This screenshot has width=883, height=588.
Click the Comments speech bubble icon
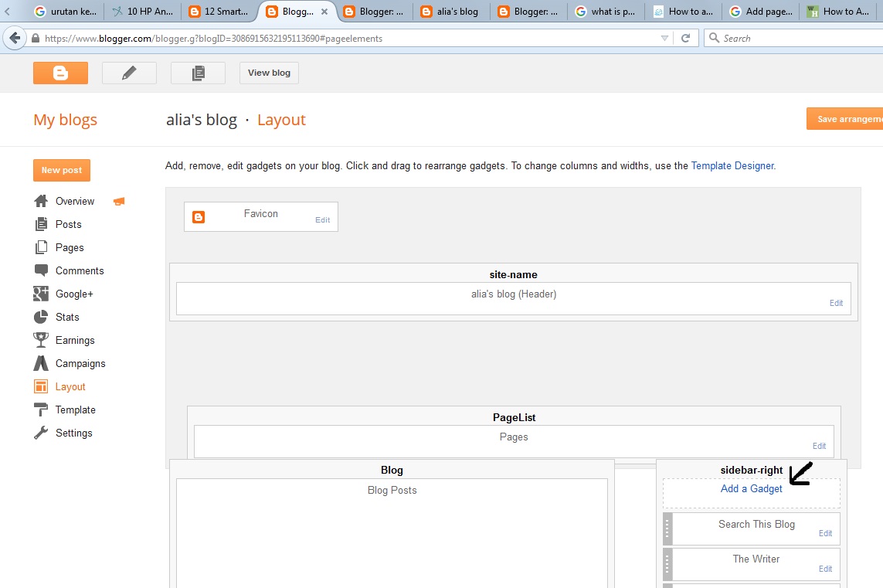coord(41,270)
